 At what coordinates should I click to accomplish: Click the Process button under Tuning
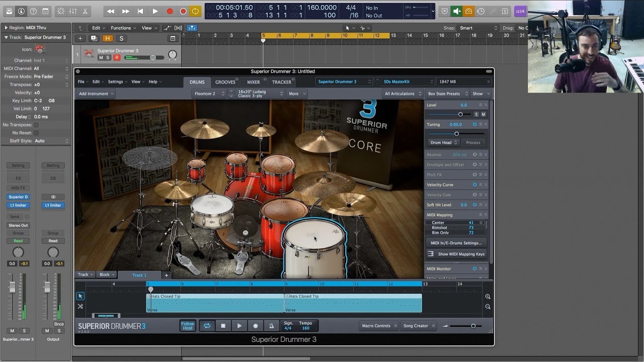pyautogui.click(x=473, y=142)
